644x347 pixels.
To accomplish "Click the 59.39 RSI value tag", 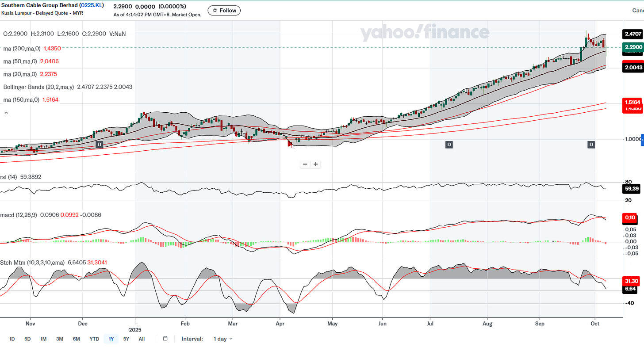I will [x=631, y=189].
